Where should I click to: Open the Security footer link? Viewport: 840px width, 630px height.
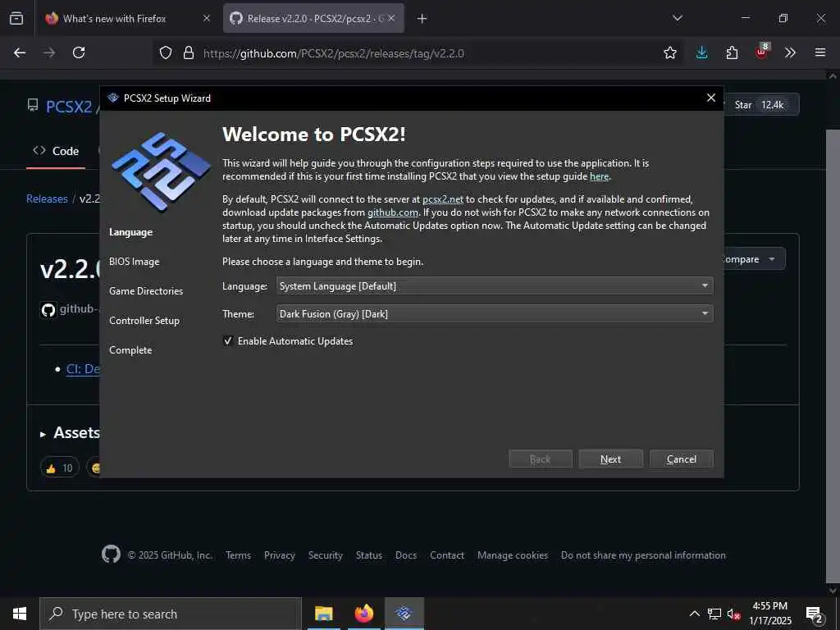325,555
